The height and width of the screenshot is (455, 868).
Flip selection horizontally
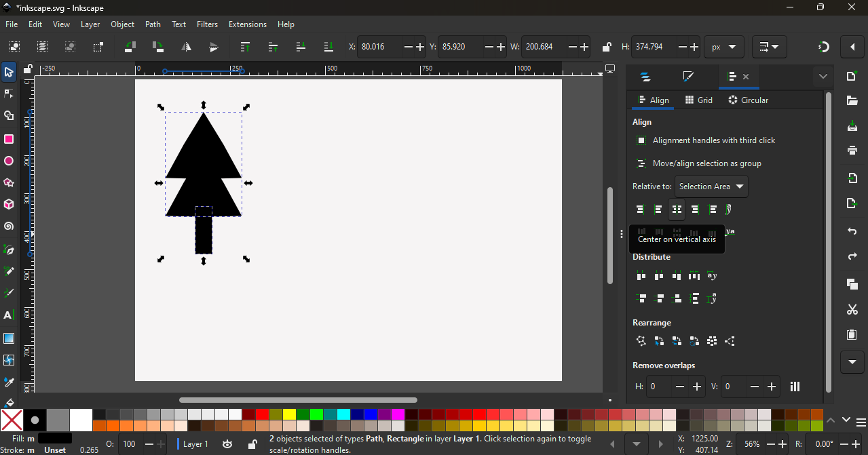186,47
